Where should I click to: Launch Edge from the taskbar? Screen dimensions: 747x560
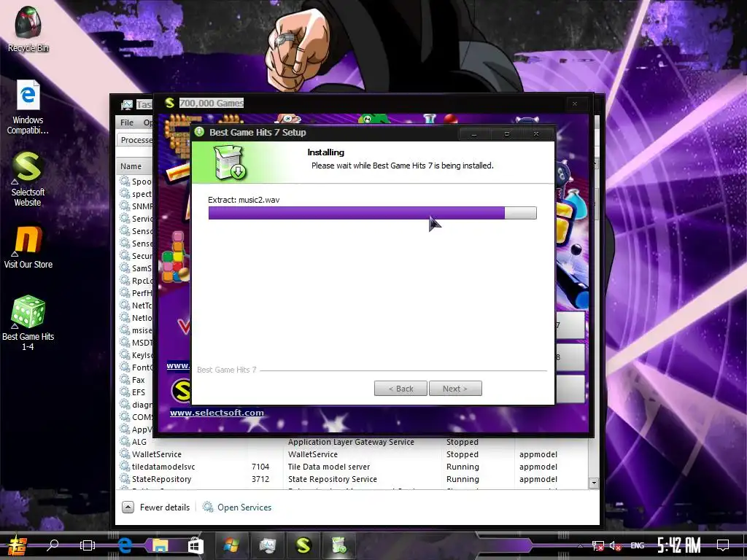coord(125,545)
